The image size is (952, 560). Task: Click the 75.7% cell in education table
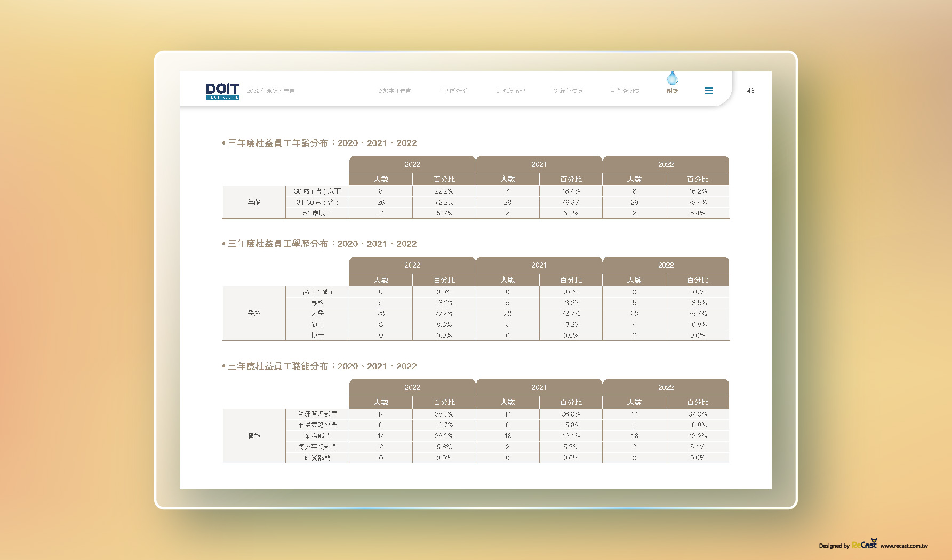698,314
